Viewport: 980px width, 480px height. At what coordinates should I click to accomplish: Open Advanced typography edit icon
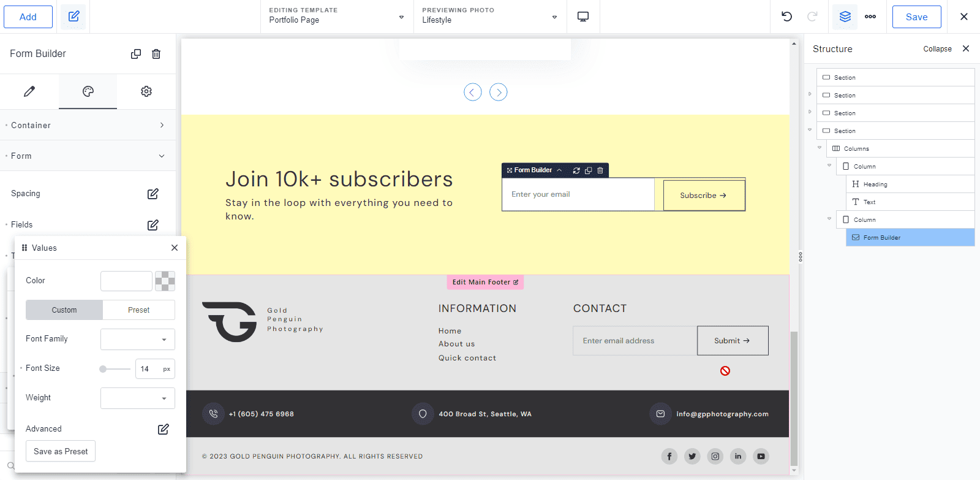tap(164, 429)
